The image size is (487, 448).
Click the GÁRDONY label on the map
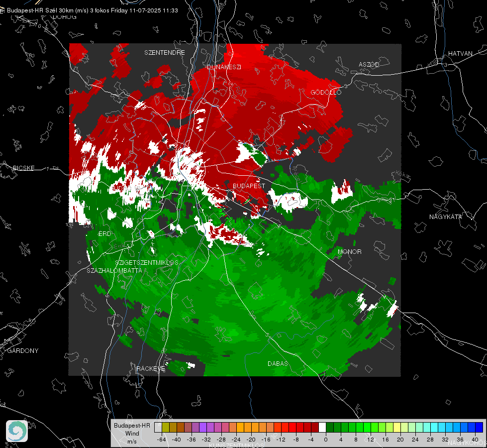click(x=23, y=351)
